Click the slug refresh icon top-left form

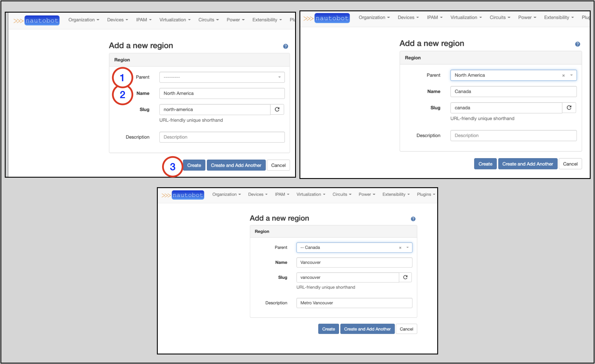(x=277, y=110)
